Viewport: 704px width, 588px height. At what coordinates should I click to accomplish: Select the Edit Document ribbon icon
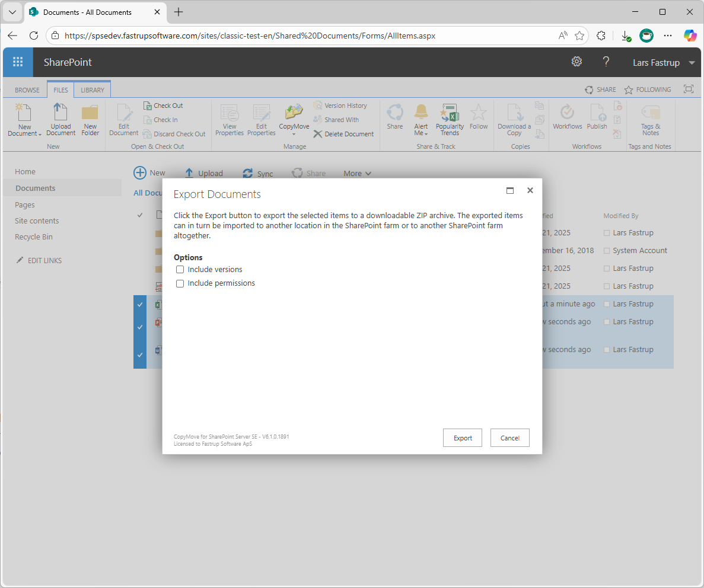[123, 119]
